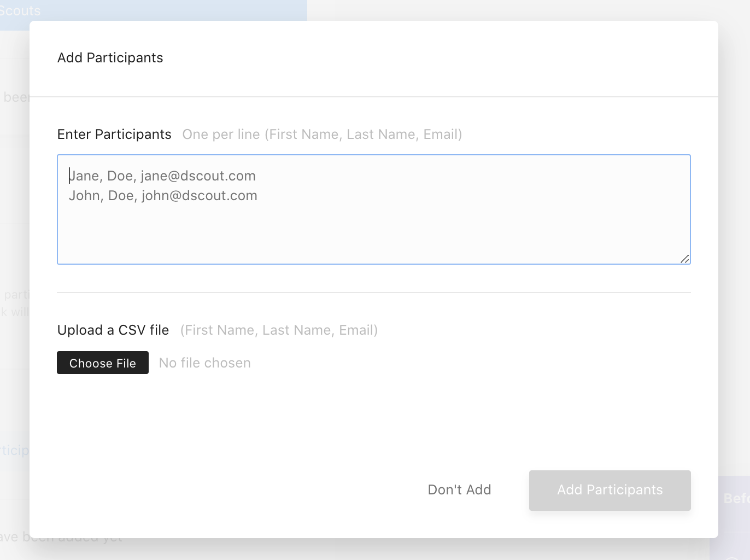Screen dimensions: 750x560
Task: Click inside the Enter Participants text area
Action: pos(373,230)
